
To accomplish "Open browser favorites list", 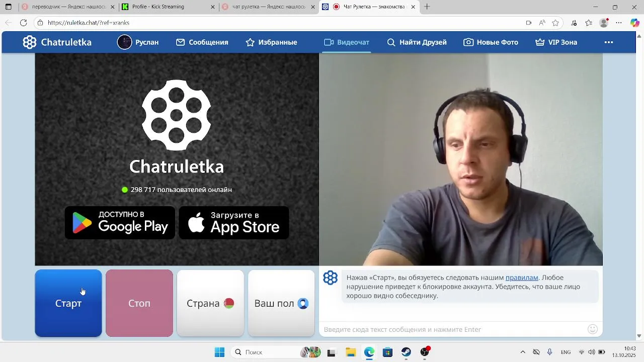I will pyautogui.click(x=589, y=23).
